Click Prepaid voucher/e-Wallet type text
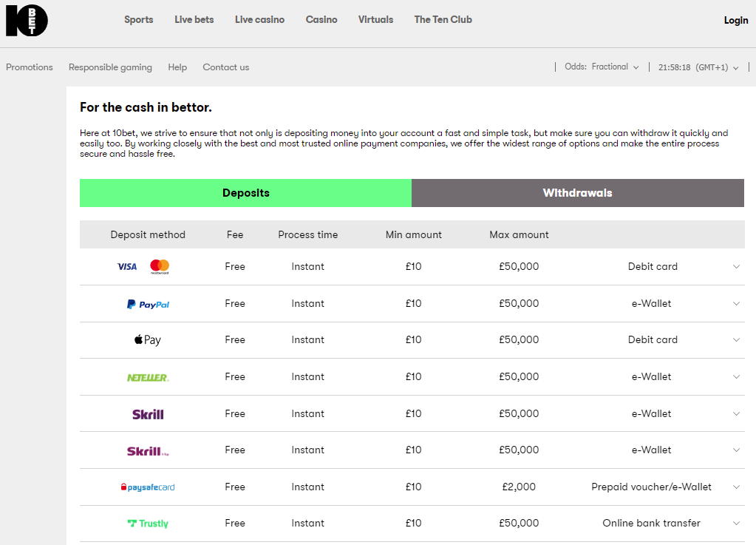The width and height of the screenshot is (756, 545). 651,487
